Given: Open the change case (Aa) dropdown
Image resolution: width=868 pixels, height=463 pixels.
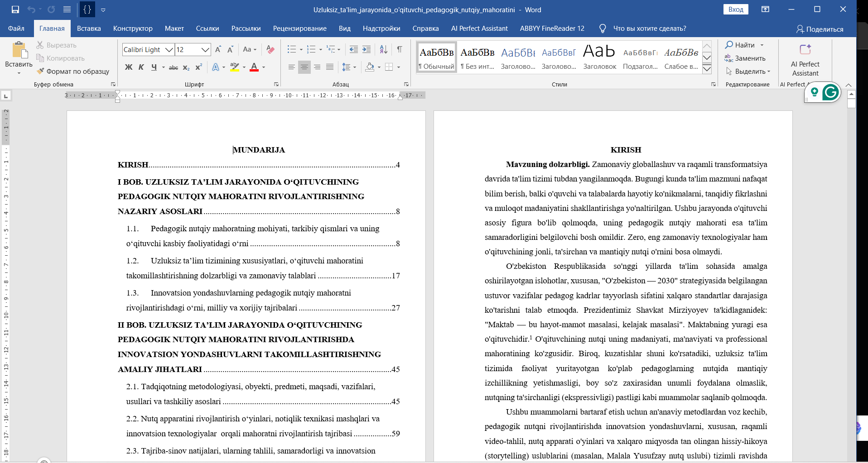Looking at the screenshot, I should pos(250,49).
